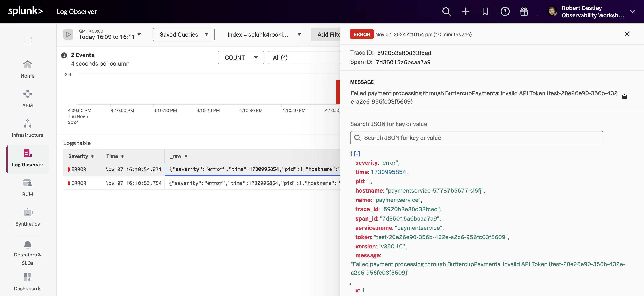Open the Index = splunk4rookies dropdown
Image resolution: width=644 pixels, height=296 pixels.
(x=264, y=34)
